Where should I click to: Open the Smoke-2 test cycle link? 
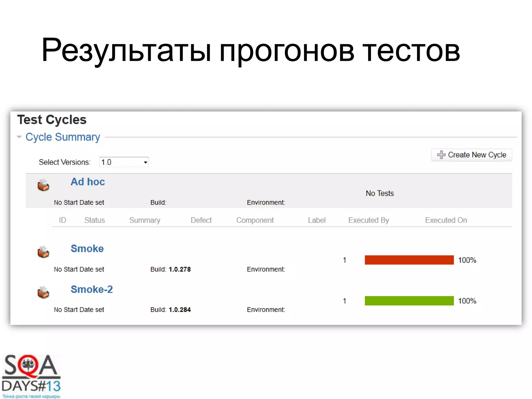point(92,289)
